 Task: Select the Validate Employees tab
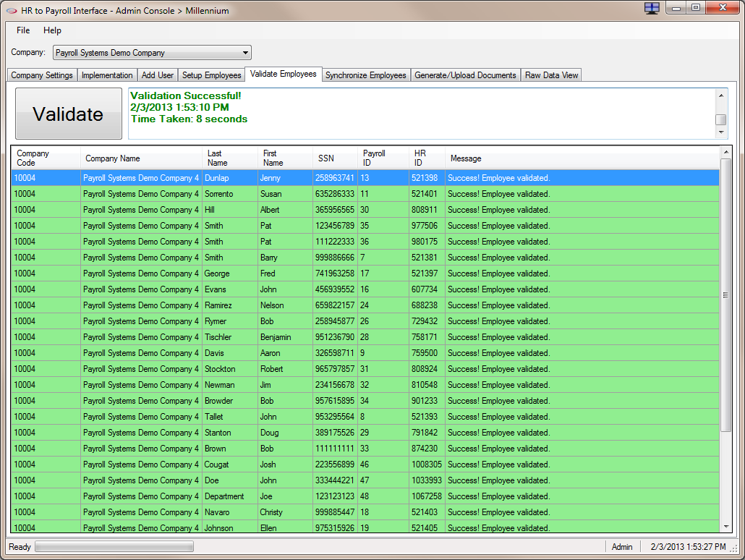coord(284,74)
